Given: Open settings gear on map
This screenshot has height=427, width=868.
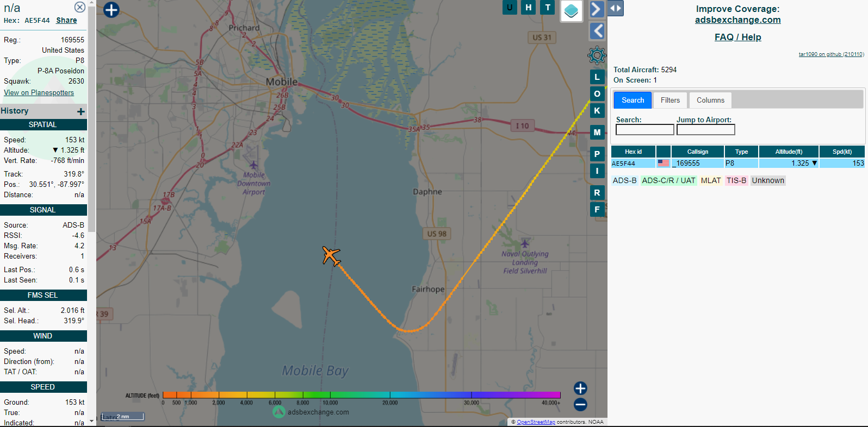Looking at the screenshot, I should [x=597, y=55].
